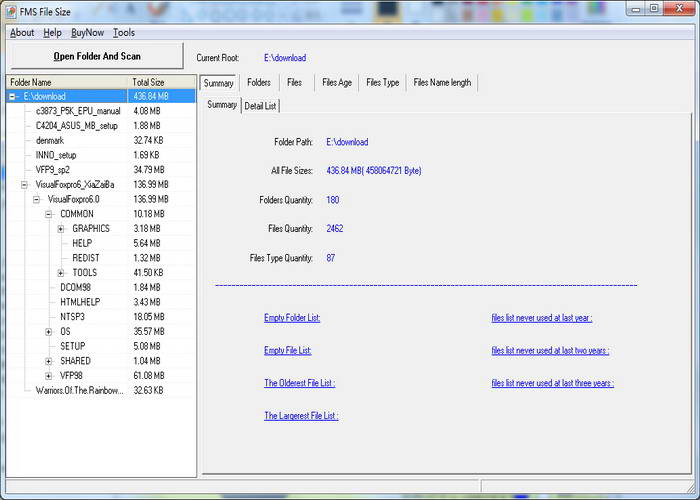700x500 pixels.
Task: Select c3873_P5K_EPU_manual folder row
Action: pos(101,111)
